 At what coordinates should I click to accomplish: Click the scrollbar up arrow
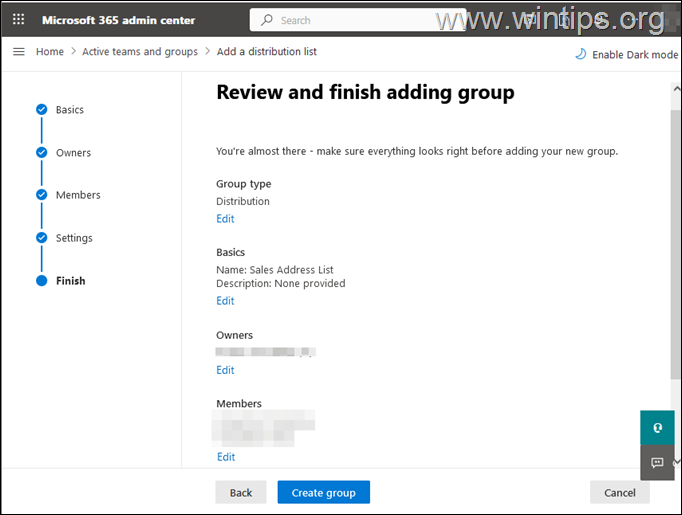click(x=677, y=89)
